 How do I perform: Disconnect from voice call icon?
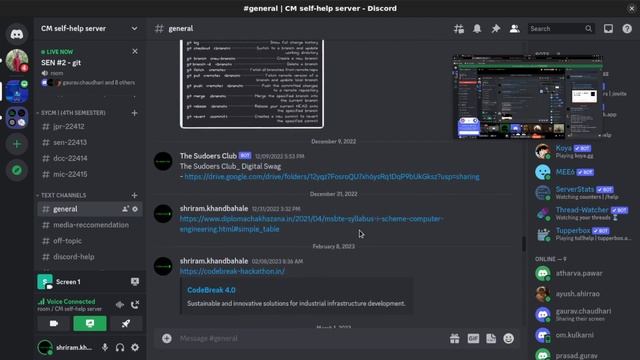tap(135, 304)
